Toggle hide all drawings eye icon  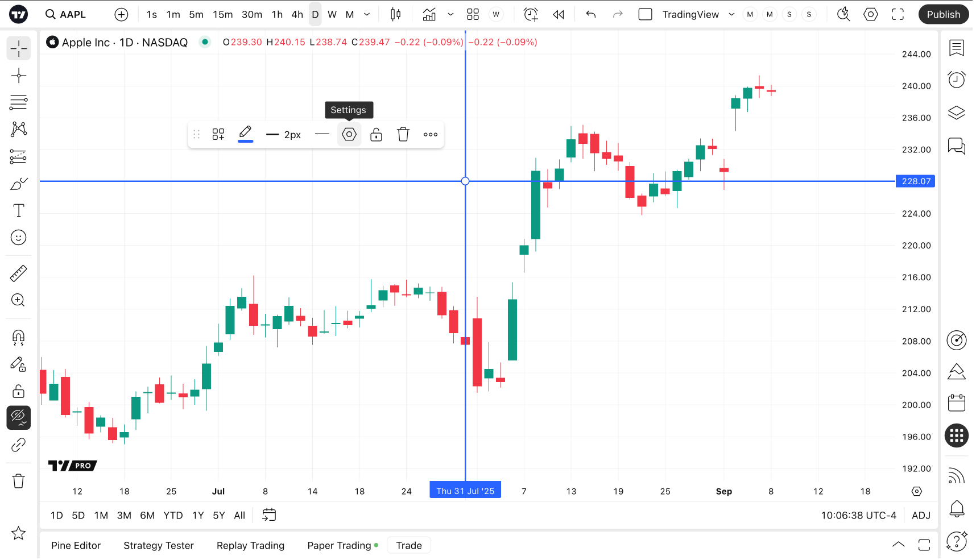click(x=19, y=418)
